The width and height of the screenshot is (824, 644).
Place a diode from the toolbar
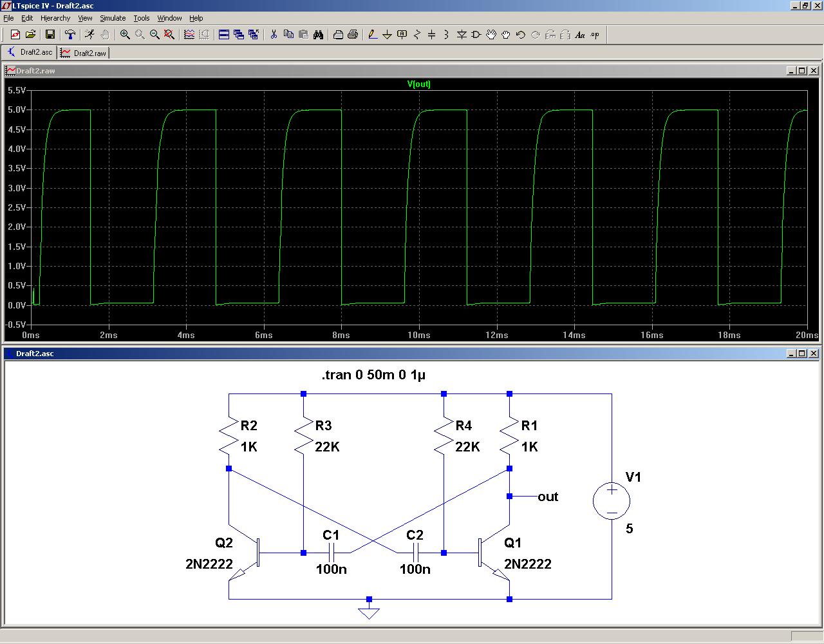pos(462,35)
